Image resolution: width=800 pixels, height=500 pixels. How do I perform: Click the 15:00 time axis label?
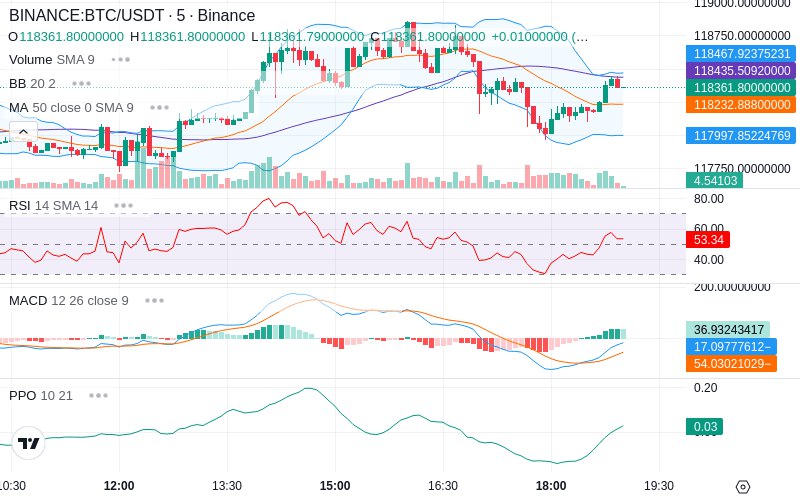coord(335,486)
